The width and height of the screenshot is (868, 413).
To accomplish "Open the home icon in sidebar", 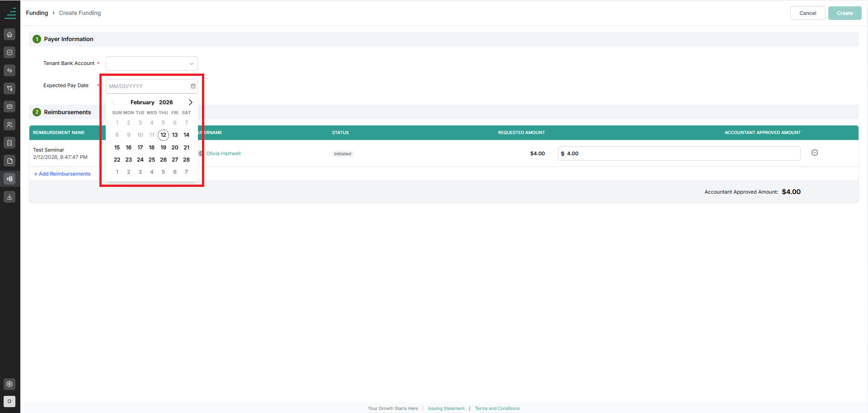I will tap(9, 34).
